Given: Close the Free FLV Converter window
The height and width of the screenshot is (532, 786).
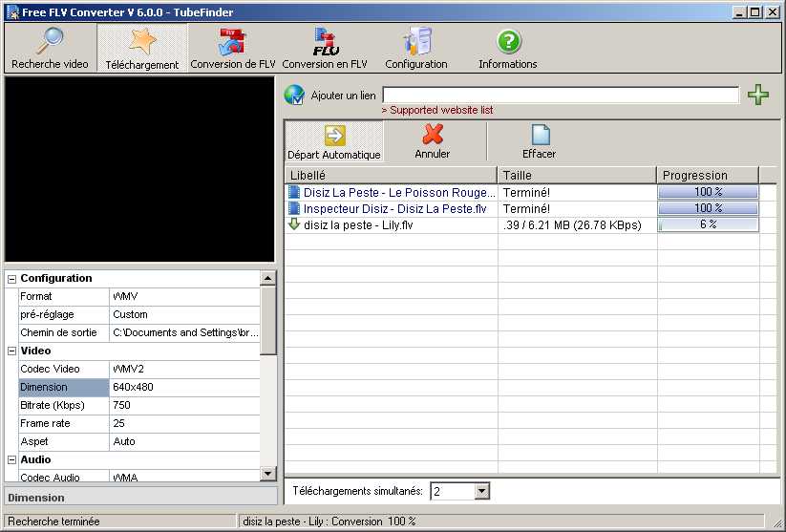Looking at the screenshot, I should [x=773, y=12].
